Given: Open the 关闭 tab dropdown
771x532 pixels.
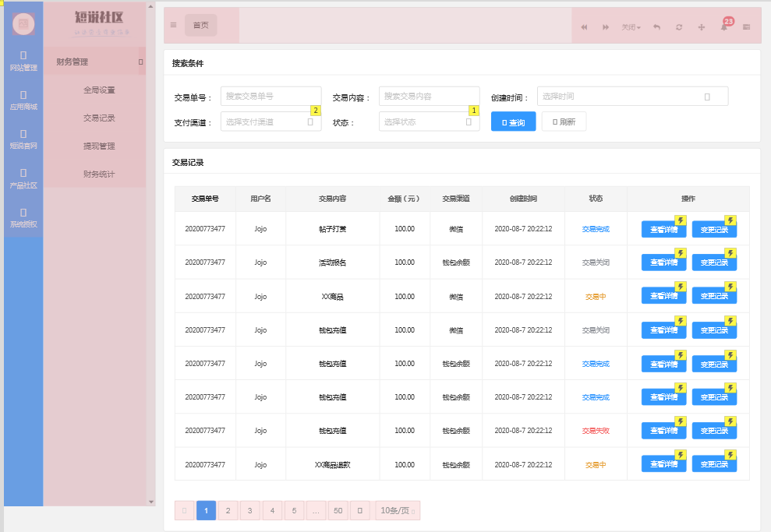Looking at the screenshot, I should click(x=631, y=27).
